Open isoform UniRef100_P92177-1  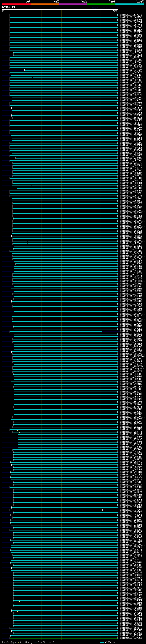[132, 369]
